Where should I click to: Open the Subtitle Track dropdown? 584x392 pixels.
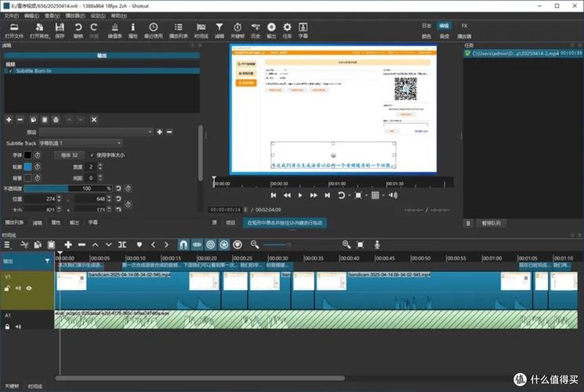click(x=81, y=143)
